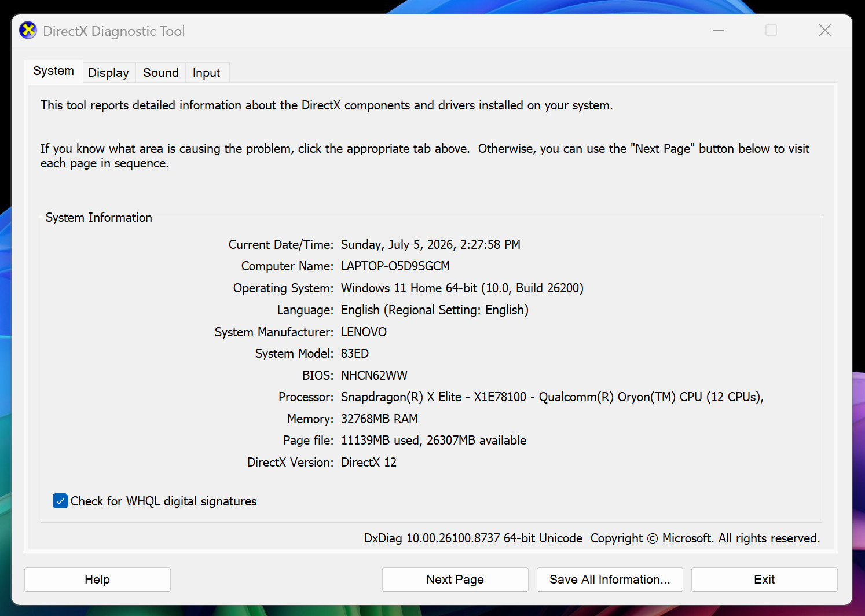Minimize the DirectX Diagnostic Tool window
Image resolution: width=865 pixels, height=616 pixels.
(x=719, y=31)
